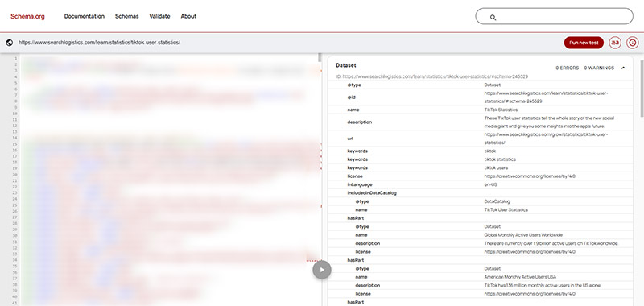The height and width of the screenshot is (306, 644).
Task: Click the code panel scrollbar thumb
Action: pyautogui.click(x=320, y=57)
